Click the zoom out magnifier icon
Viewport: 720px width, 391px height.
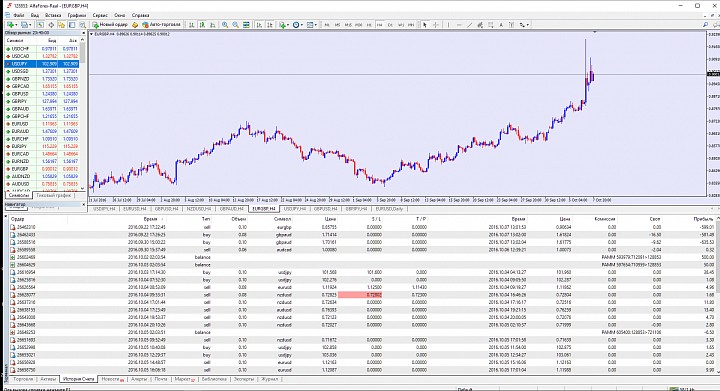236,25
